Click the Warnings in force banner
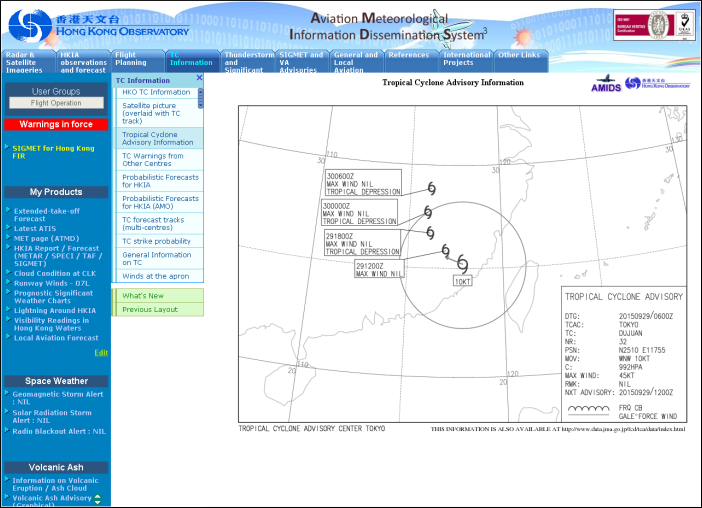Viewport: 702px width, 508px height. (x=56, y=124)
